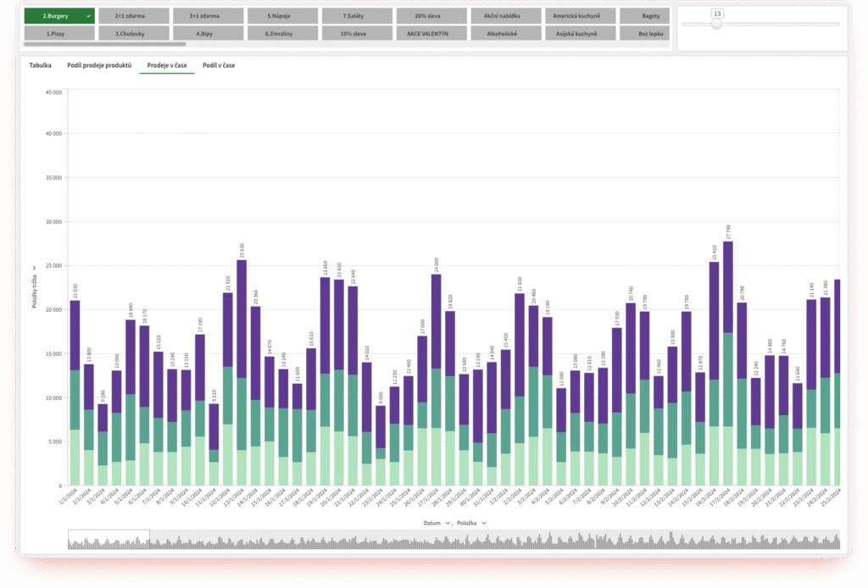The image size is (868, 588).
Task: Toggle the Alkoholické filter chip
Action: coord(505,33)
